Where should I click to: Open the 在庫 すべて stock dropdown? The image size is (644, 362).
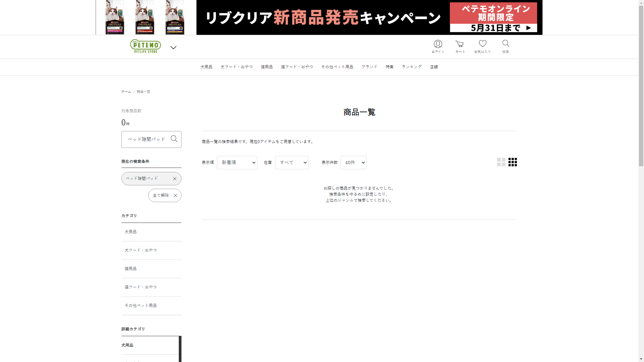pyautogui.click(x=291, y=163)
